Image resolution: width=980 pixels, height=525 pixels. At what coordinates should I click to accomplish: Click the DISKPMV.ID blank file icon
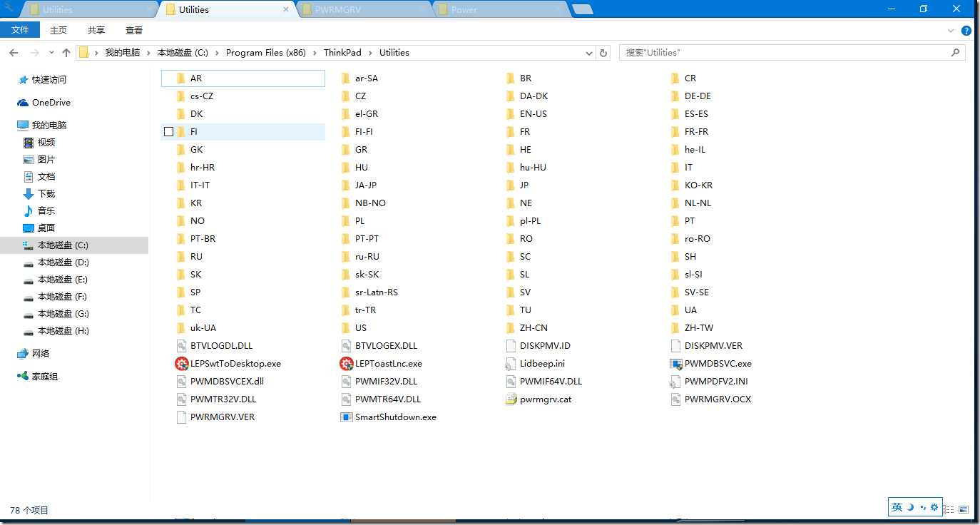pos(511,346)
